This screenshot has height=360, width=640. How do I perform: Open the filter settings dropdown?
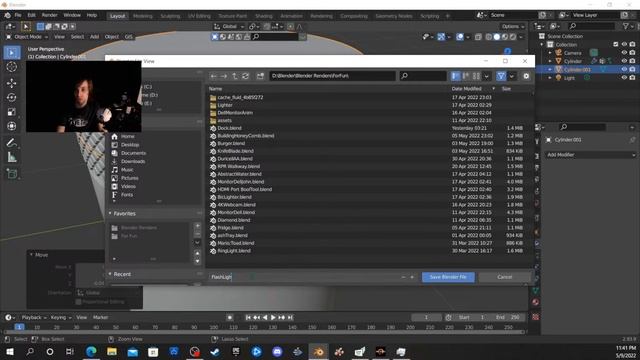click(511, 76)
